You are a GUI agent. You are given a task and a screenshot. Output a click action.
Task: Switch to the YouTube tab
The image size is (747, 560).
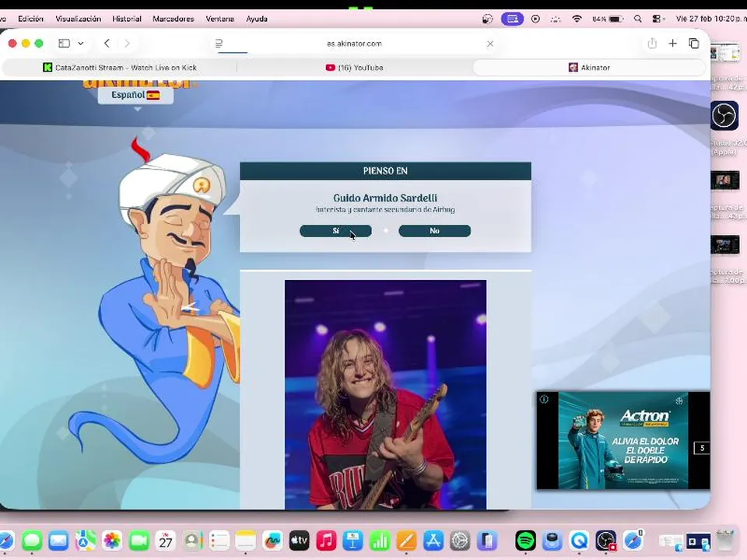click(x=354, y=68)
